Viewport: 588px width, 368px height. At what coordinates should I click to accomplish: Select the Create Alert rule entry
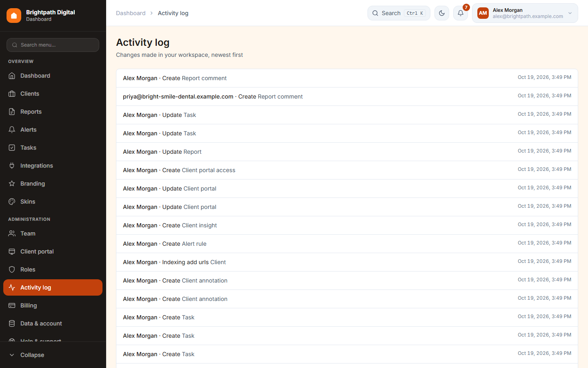[347, 244]
